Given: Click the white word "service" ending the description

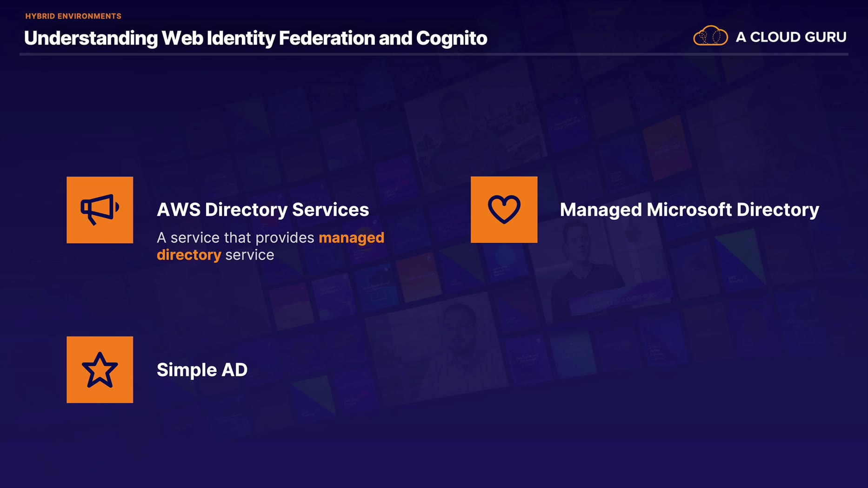Looking at the screenshot, I should coord(250,255).
